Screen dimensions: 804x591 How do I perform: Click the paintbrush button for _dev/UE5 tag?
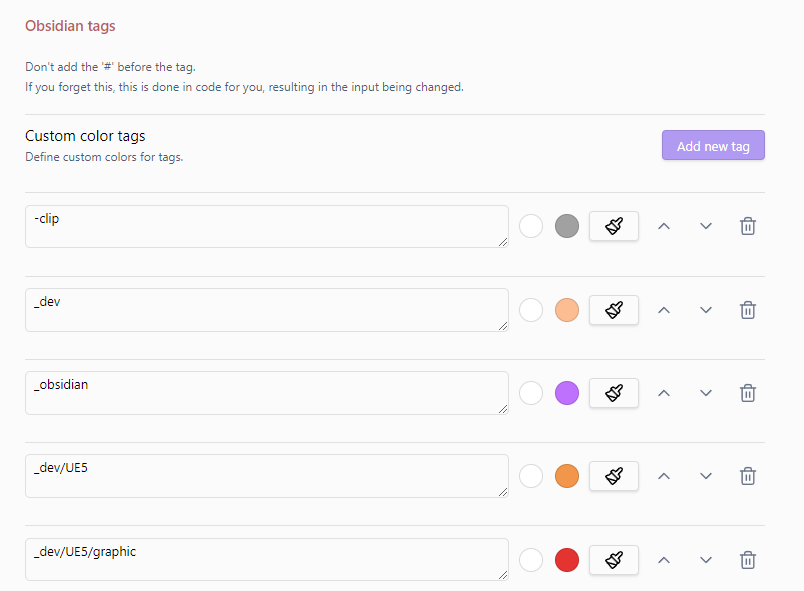point(614,476)
